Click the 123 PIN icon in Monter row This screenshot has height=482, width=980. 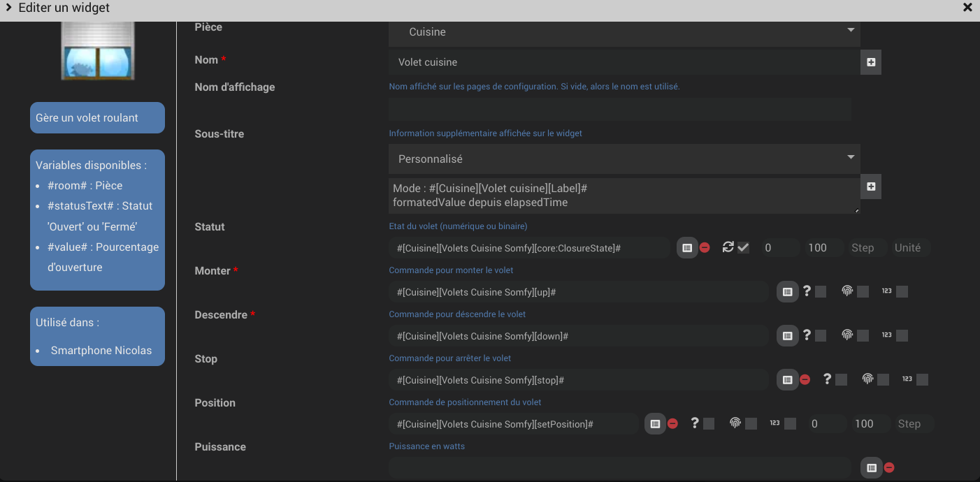886,291
